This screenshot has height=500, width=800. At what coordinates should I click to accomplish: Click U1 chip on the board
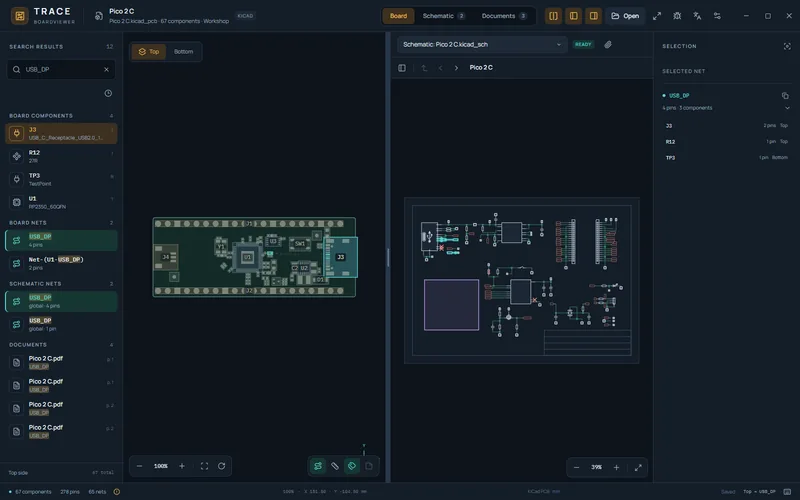click(247, 257)
